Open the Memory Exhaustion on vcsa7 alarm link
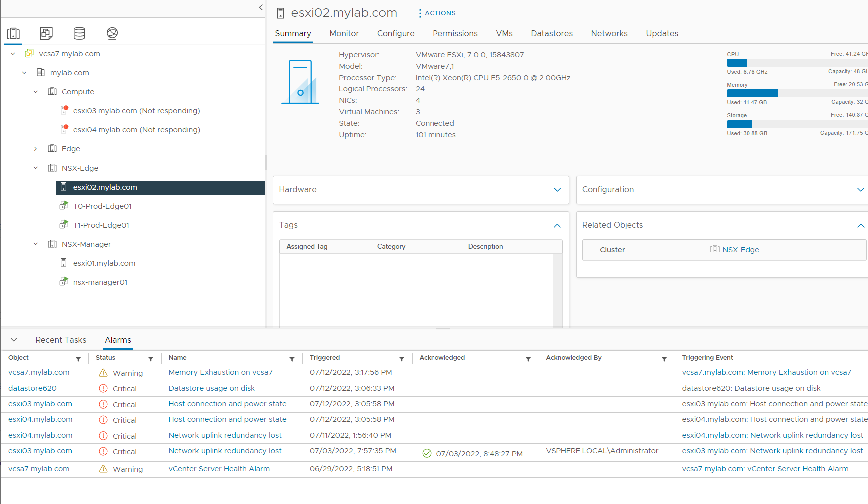Screen dimensions: 868x504 click(x=220, y=372)
